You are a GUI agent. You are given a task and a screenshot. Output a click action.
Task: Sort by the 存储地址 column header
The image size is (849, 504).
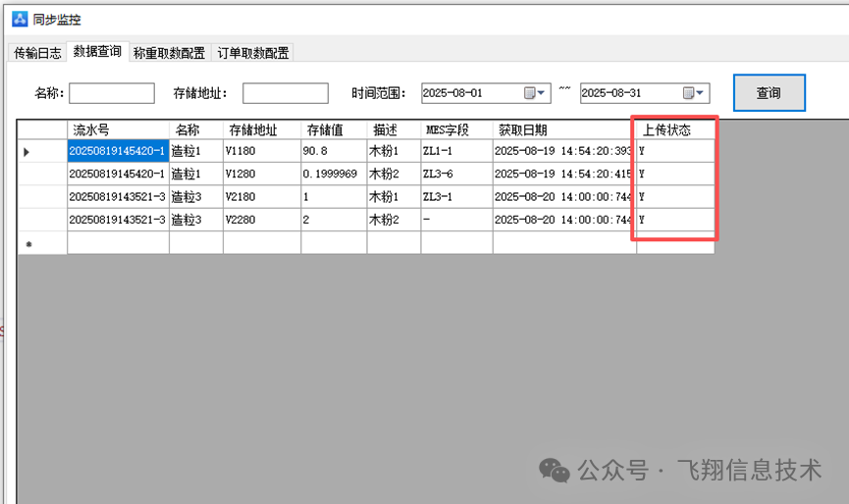(262, 129)
